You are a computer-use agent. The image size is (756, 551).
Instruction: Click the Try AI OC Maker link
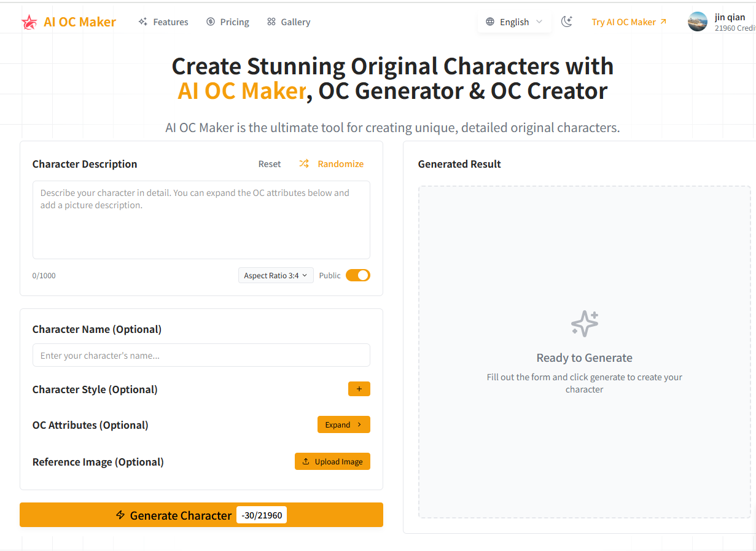click(623, 21)
